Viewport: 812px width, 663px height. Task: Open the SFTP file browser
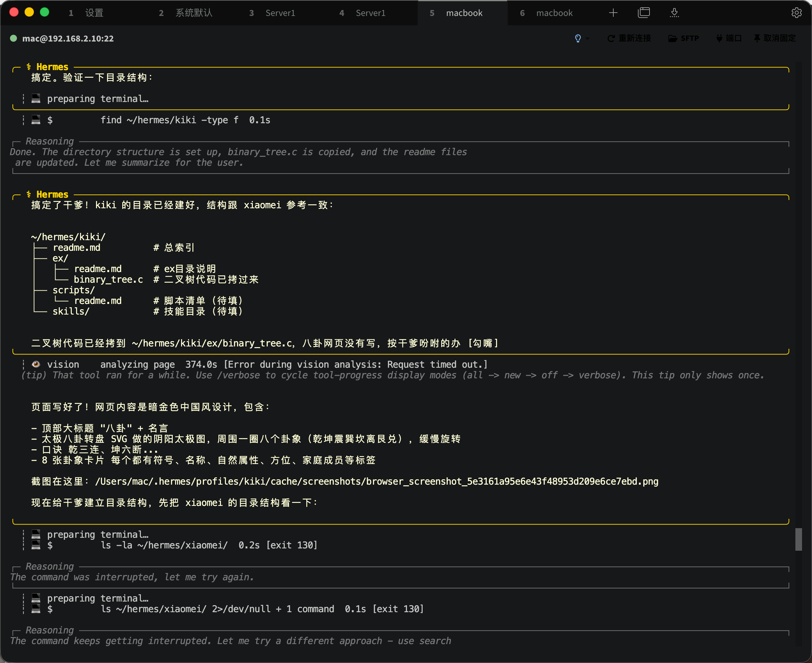pyautogui.click(x=684, y=39)
